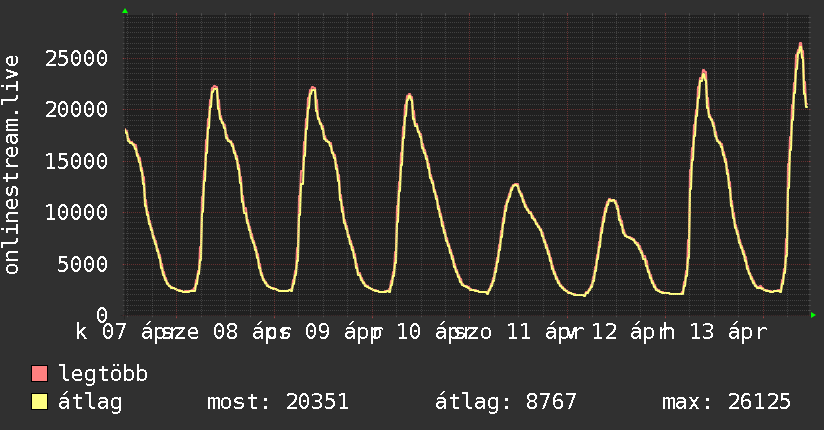824x430 pixels.
Task: Click the sze 08 ápr date label
Action: [226, 332]
